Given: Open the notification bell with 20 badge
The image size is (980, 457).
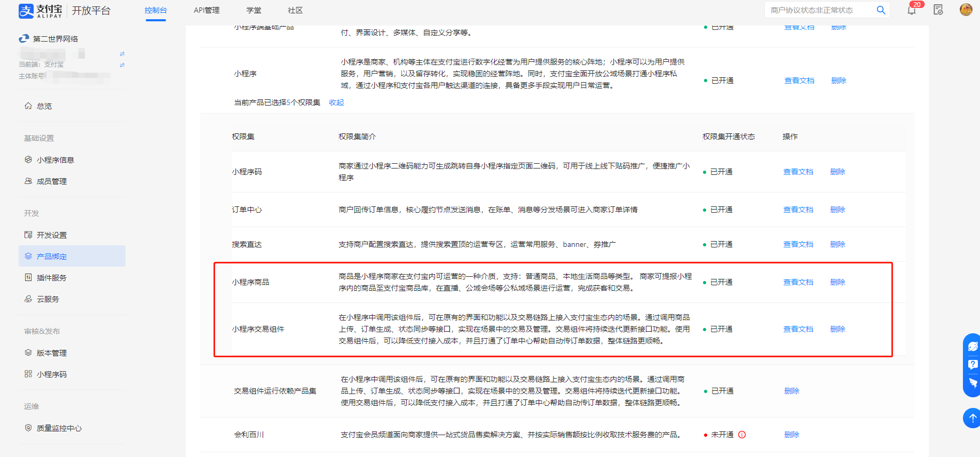Looking at the screenshot, I should click(912, 10).
